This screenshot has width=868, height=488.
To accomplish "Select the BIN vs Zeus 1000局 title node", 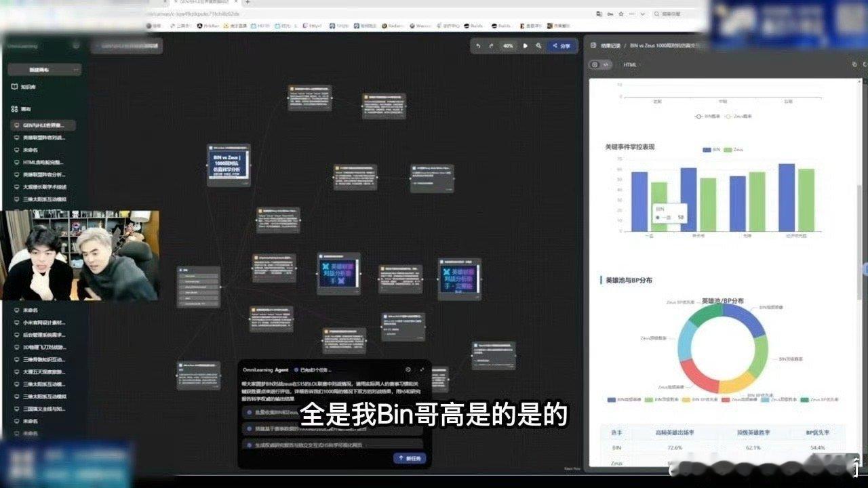I will (x=229, y=165).
